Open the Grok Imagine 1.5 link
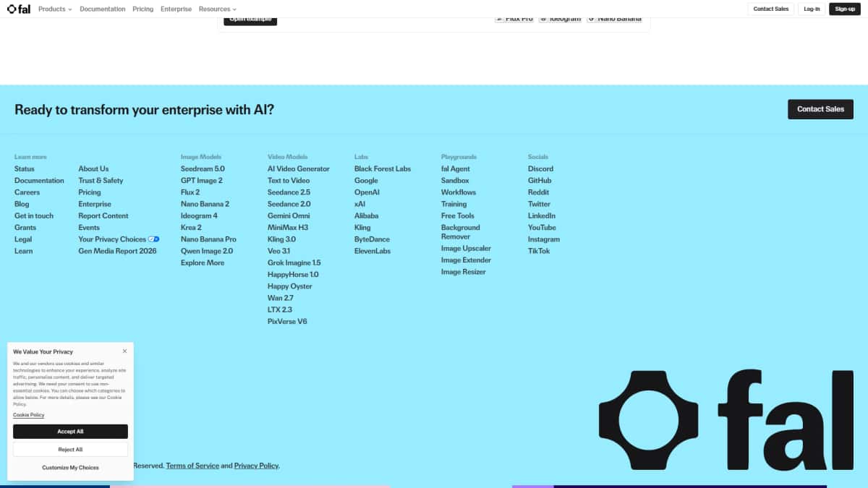 pos(294,263)
